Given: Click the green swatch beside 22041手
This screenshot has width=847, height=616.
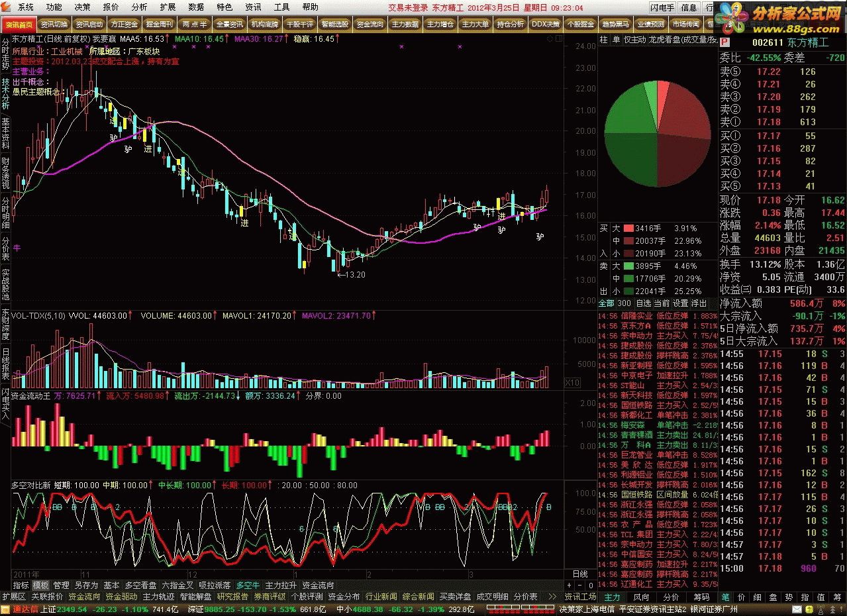Looking at the screenshot, I should pyautogui.click(x=628, y=291).
